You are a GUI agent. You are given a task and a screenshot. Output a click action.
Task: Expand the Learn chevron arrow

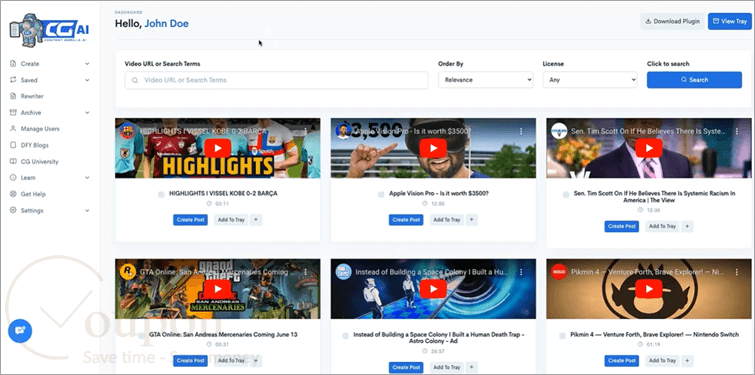(x=87, y=178)
